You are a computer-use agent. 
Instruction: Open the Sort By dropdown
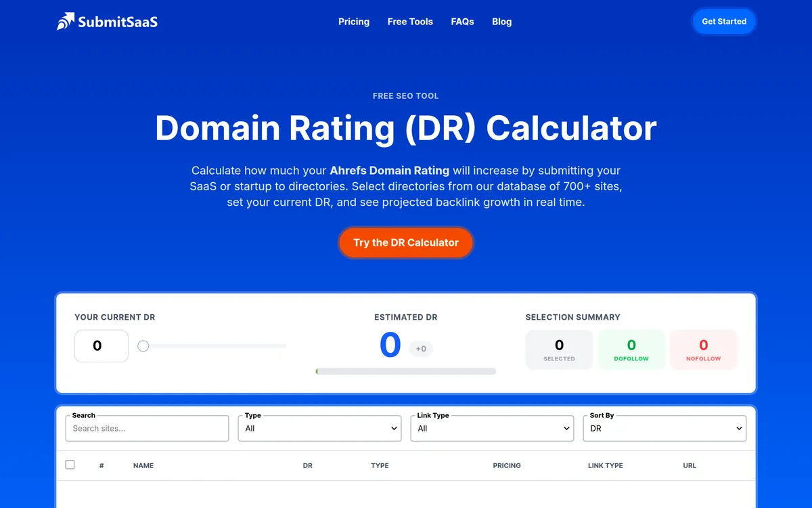pyautogui.click(x=664, y=428)
